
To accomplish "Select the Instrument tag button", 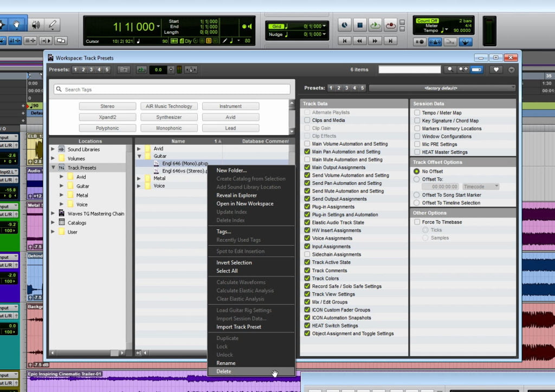I will click(230, 106).
